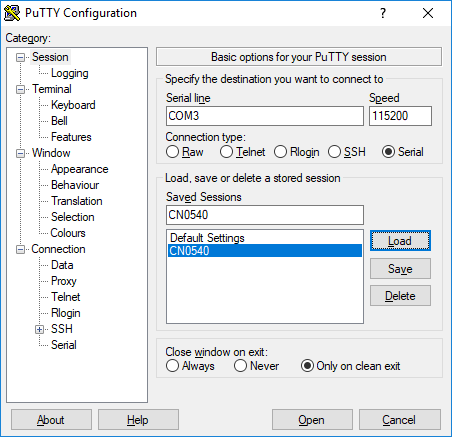The width and height of the screenshot is (452, 437).
Task: Select the Appearance category
Action: [80, 169]
